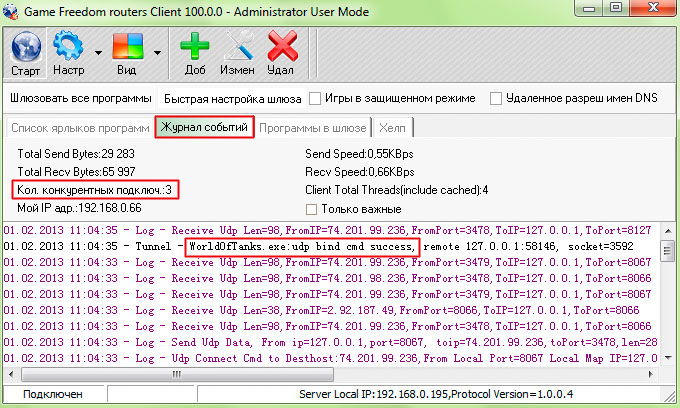Click Подключен status bar entry
Viewport: 680px width, 408px height.
tap(53, 394)
